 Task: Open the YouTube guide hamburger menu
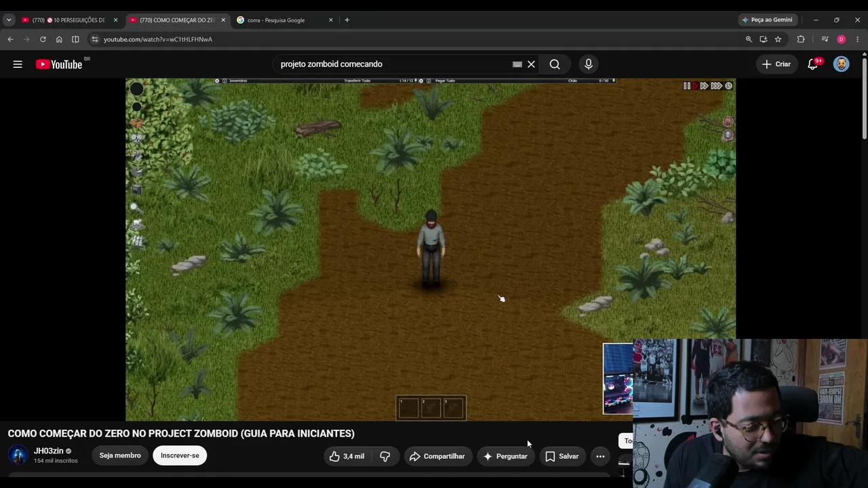18,64
